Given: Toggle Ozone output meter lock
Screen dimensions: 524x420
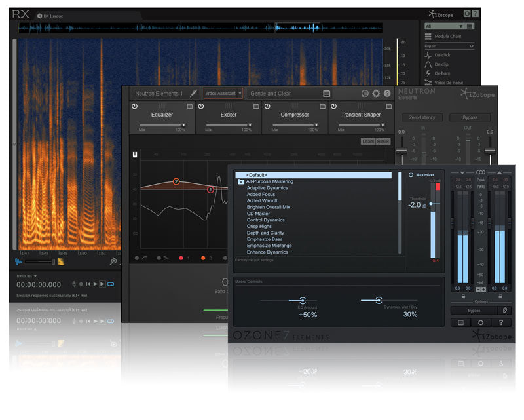Looking at the screenshot, I should coord(500,296).
